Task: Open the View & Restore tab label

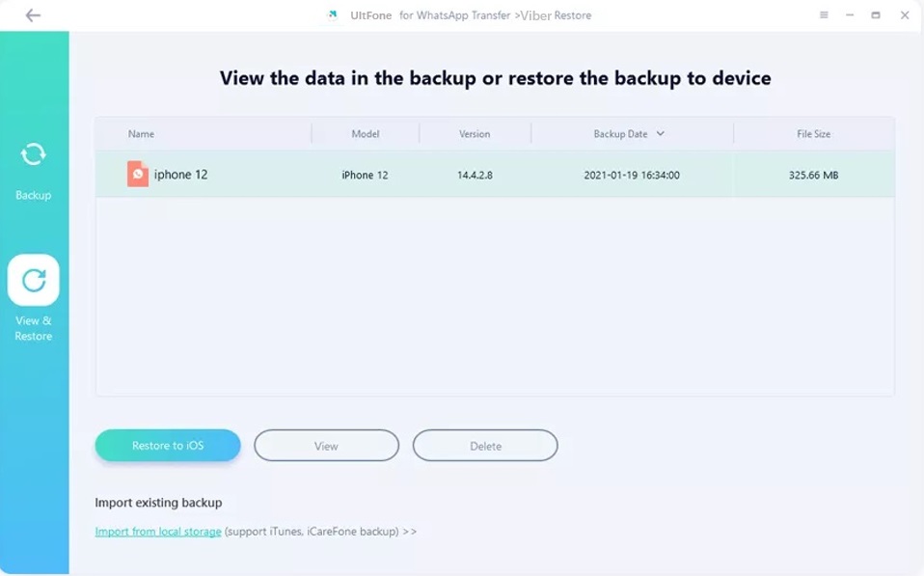Action: coord(34,328)
